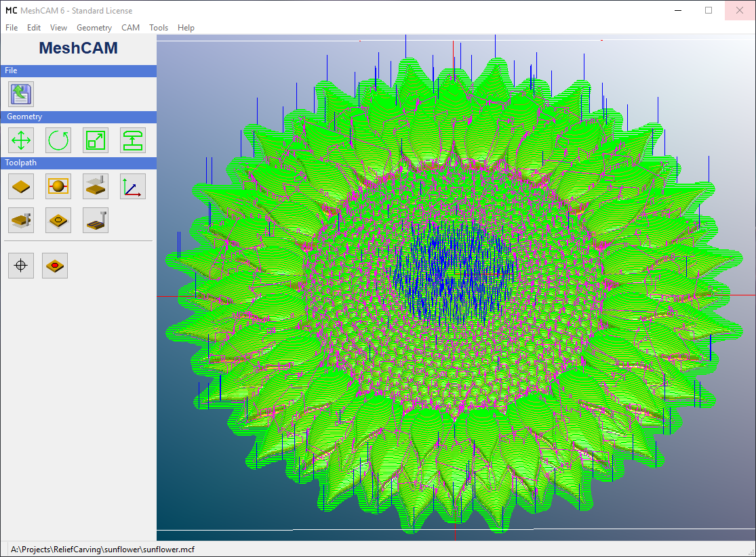756x557 pixels.
Task: Open the File menu in menu bar
Action: tap(12, 28)
